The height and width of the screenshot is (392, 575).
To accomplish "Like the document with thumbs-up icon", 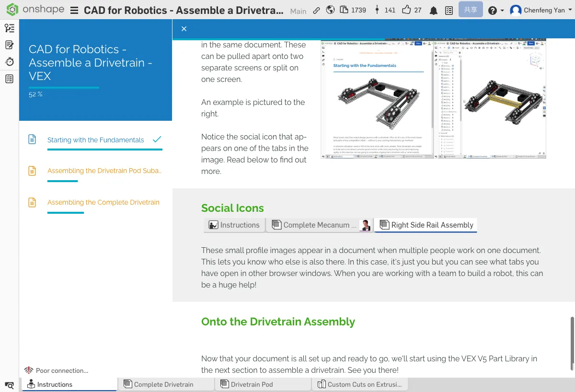I will (407, 10).
